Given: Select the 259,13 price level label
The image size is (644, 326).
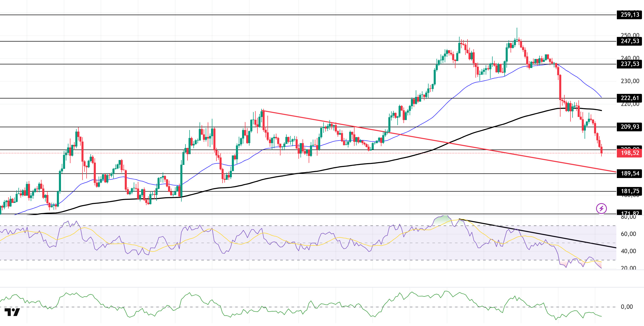Looking at the screenshot, I should click(630, 15).
